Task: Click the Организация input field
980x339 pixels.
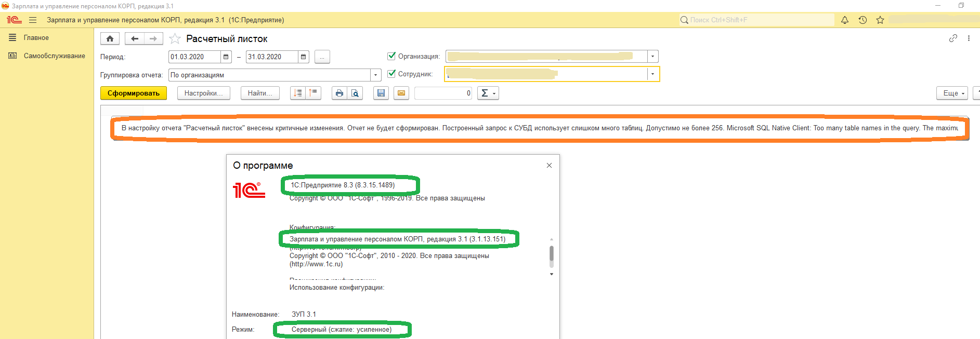Action: pyautogui.click(x=546, y=56)
